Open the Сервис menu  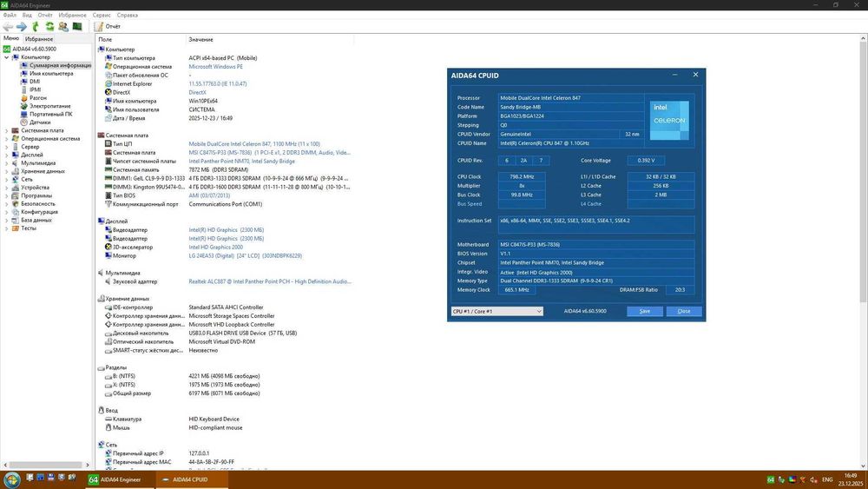pyautogui.click(x=102, y=15)
